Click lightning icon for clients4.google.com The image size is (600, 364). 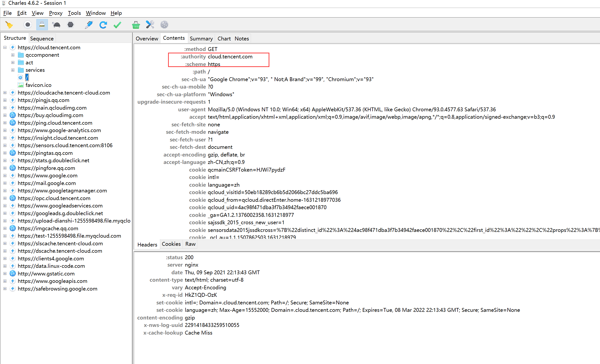click(13, 259)
